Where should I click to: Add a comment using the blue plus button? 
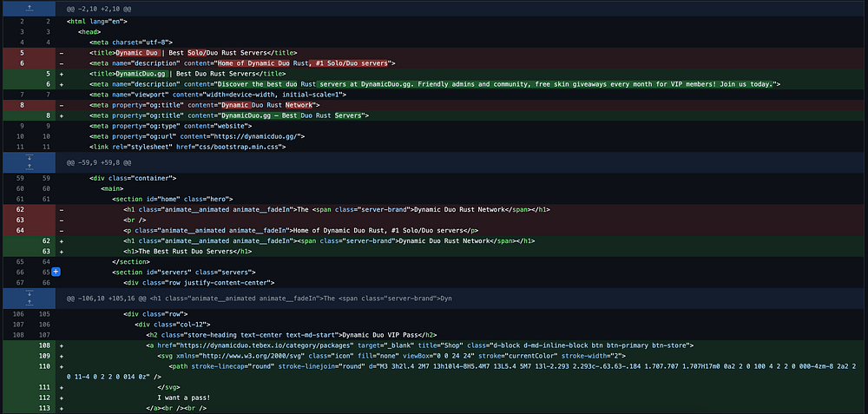[x=56, y=273]
